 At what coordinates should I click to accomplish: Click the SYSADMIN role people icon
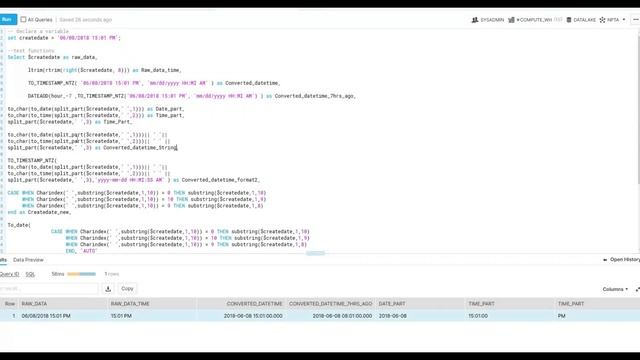tap(475, 20)
